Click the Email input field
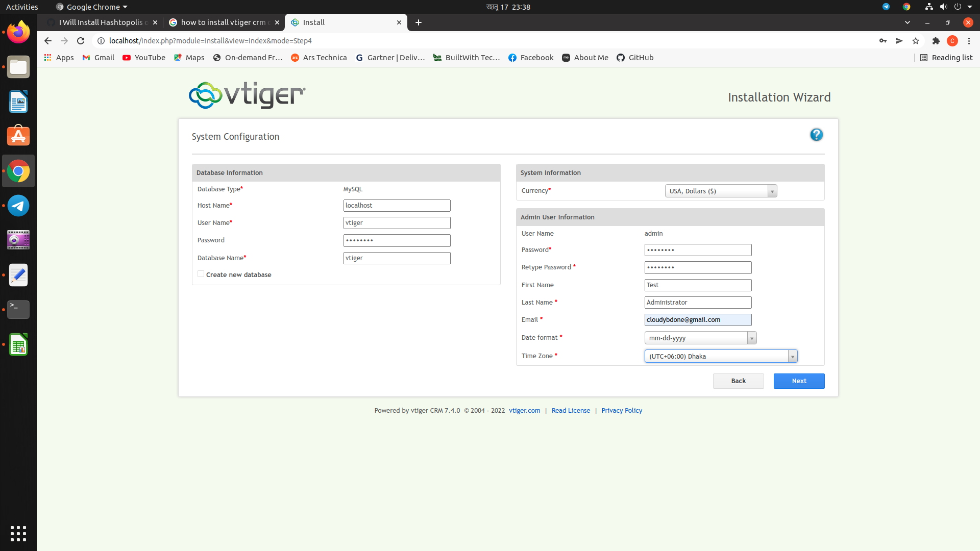This screenshot has width=980, height=551. point(698,320)
